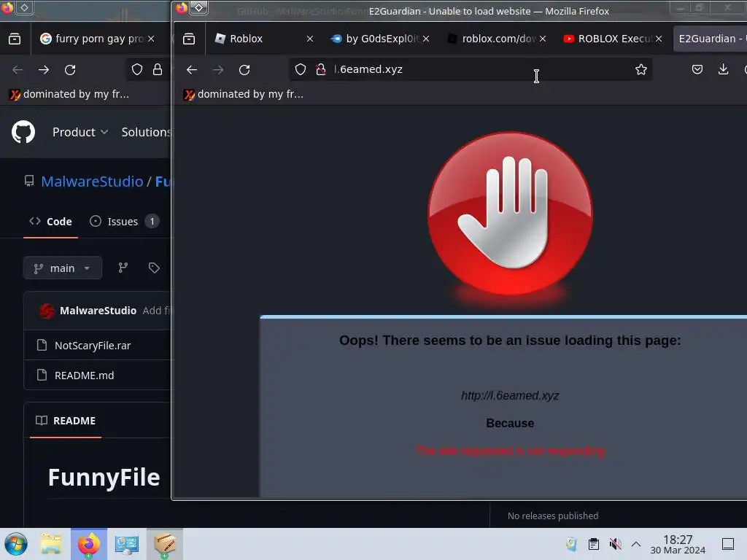Click the forward arrow in the background GitHub window
Screen dimensions: 747x560
(x=43, y=70)
